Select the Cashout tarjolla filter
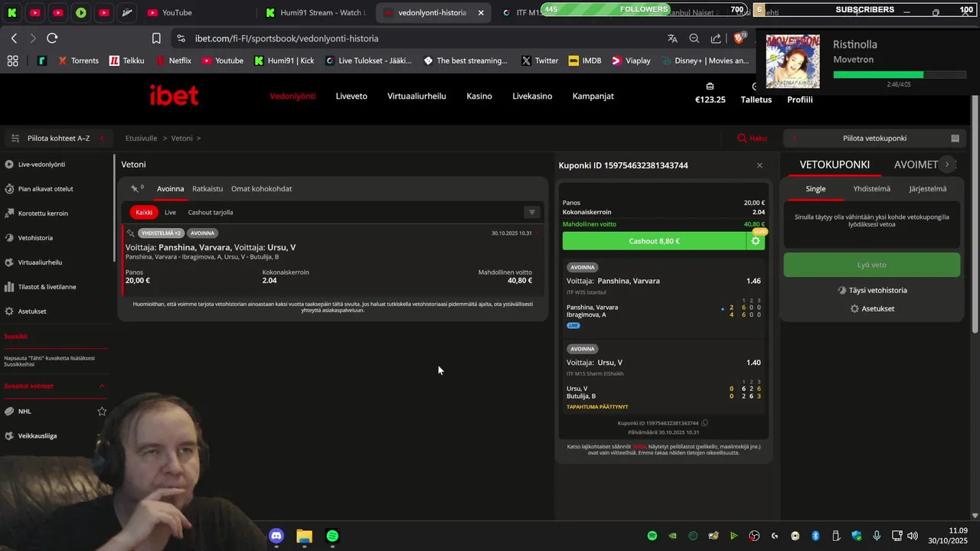The image size is (980, 551). tap(211, 213)
